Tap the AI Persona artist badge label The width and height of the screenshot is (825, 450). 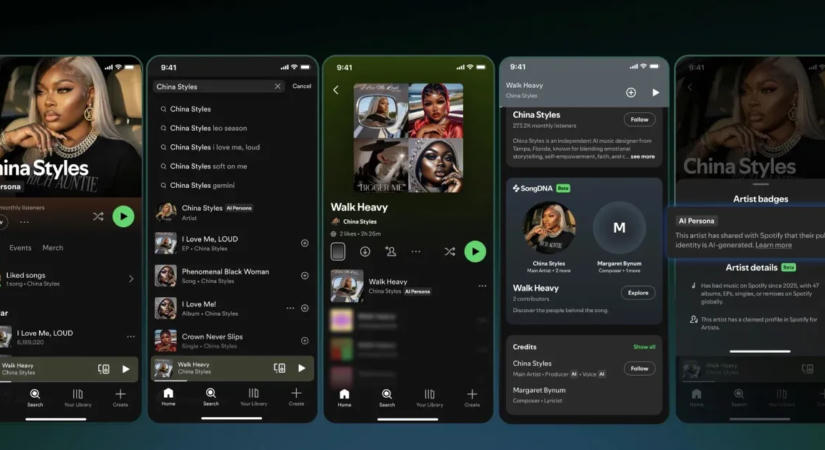(x=697, y=221)
